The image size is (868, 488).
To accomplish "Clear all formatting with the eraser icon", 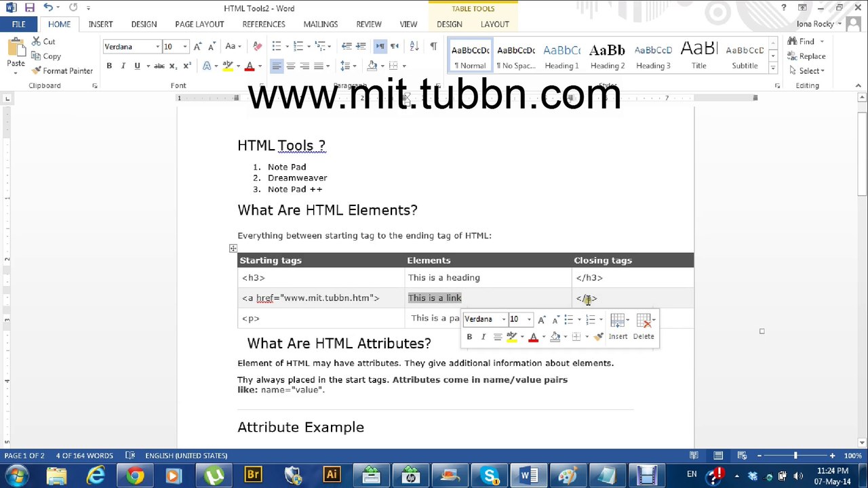I will click(257, 47).
